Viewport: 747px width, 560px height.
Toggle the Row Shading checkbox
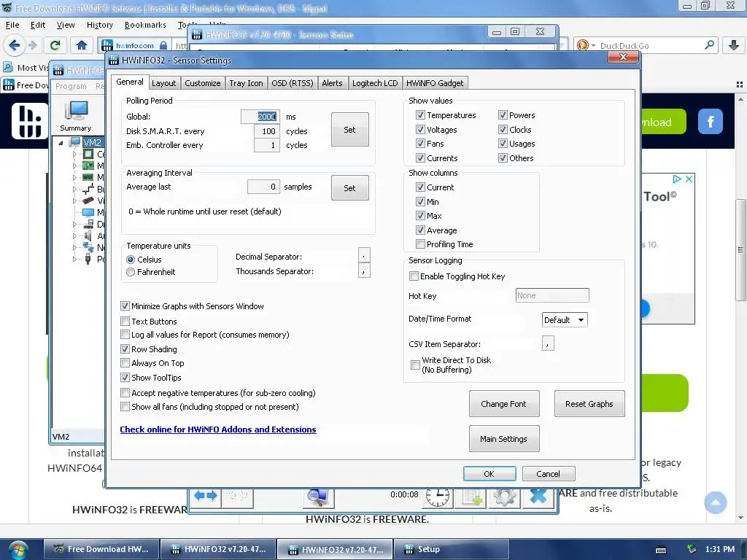[x=125, y=349]
